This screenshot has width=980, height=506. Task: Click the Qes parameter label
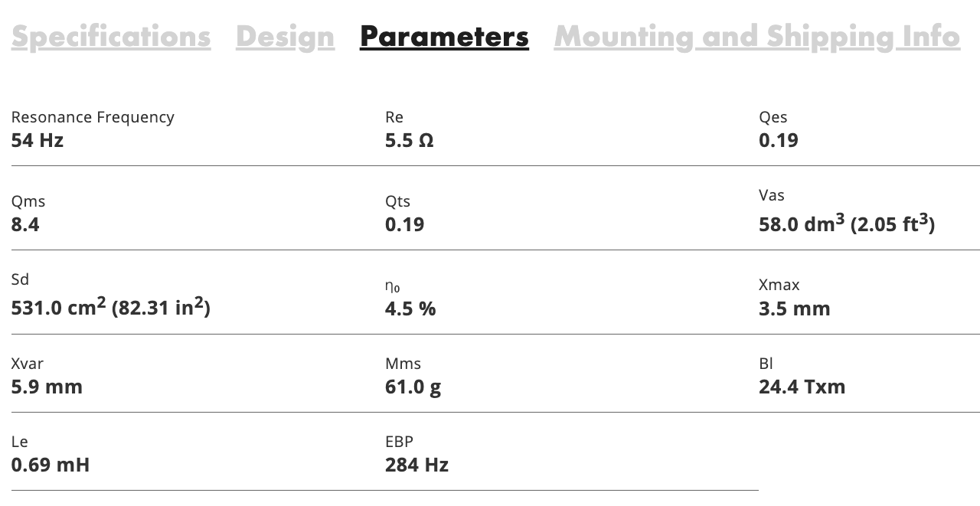tap(773, 117)
